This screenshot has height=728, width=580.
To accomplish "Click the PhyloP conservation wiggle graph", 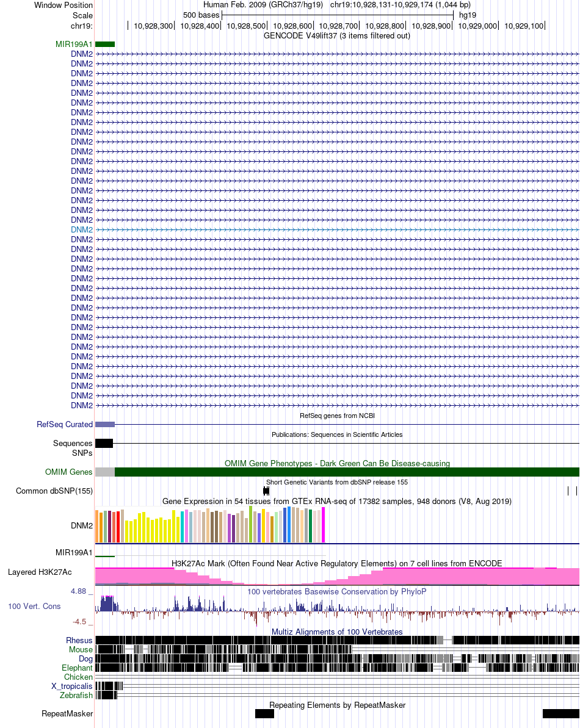I will [337, 610].
